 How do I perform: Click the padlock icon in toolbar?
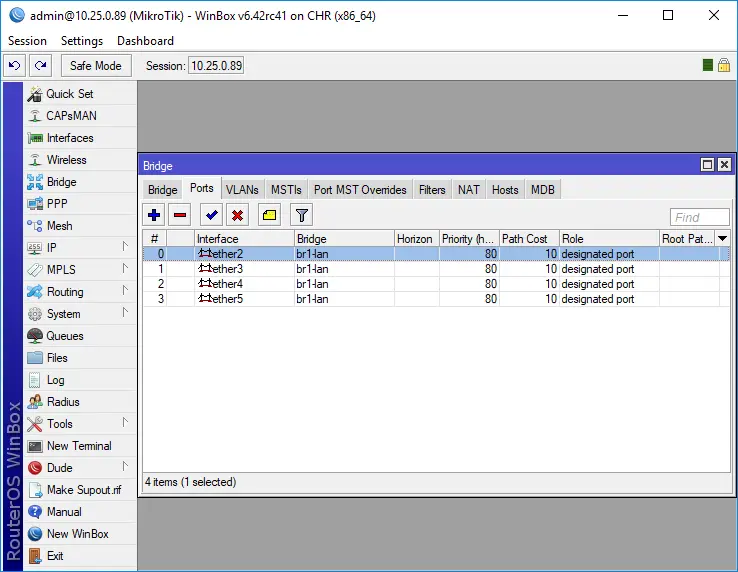tap(724, 65)
